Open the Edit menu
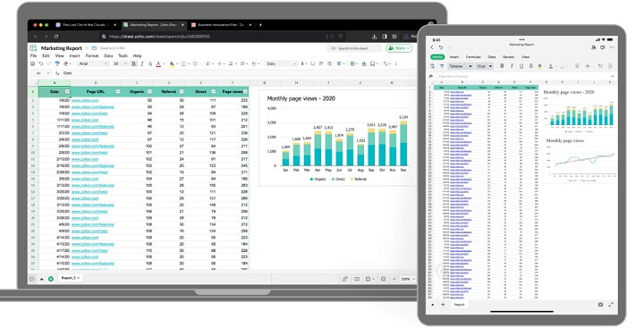 point(46,55)
